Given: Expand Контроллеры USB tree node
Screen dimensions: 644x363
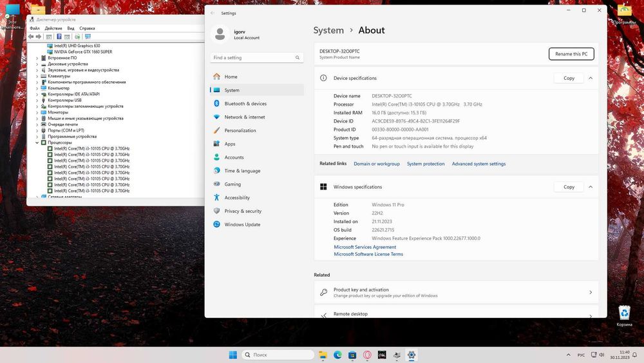Looking at the screenshot, I should click(x=37, y=101).
